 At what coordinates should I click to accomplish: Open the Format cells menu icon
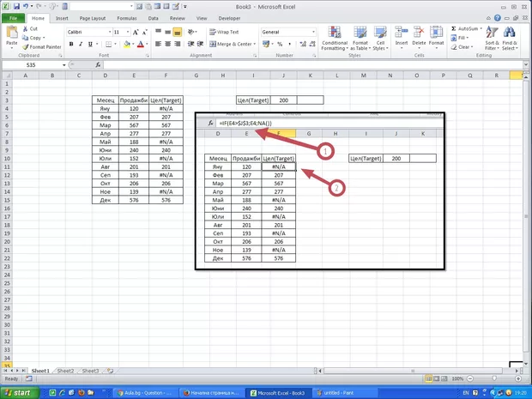tap(436, 33)
